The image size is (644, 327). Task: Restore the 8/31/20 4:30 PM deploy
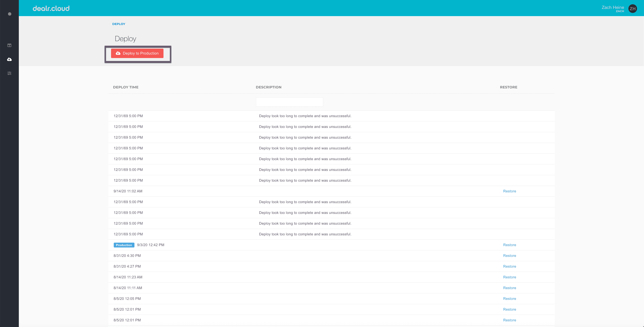[509, 256]
